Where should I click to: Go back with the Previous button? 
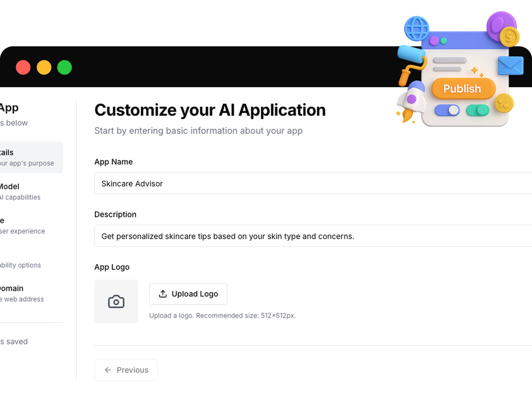point(126,370)
